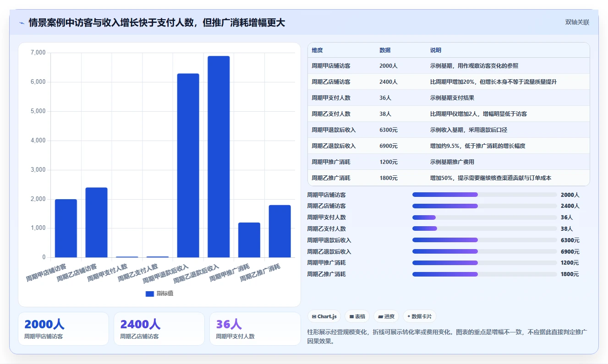Click table cell 38人

(385, 114)
